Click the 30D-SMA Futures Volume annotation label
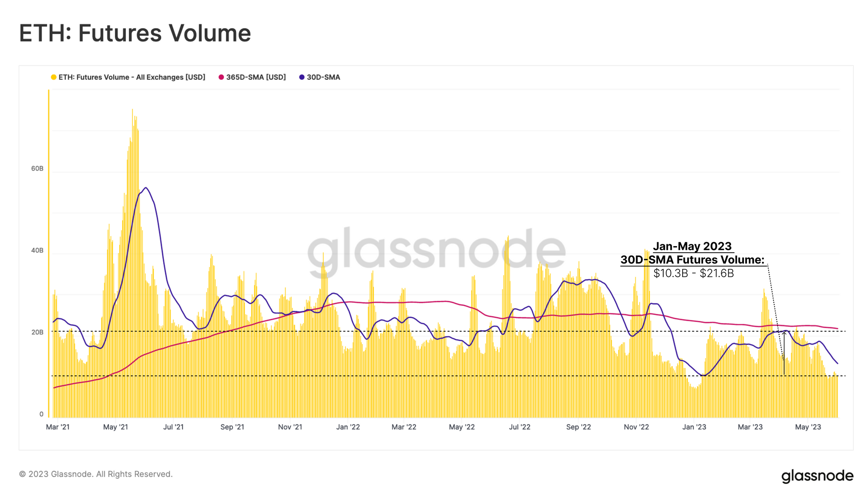Screen dimensions: 868x500 coord(692,260)
